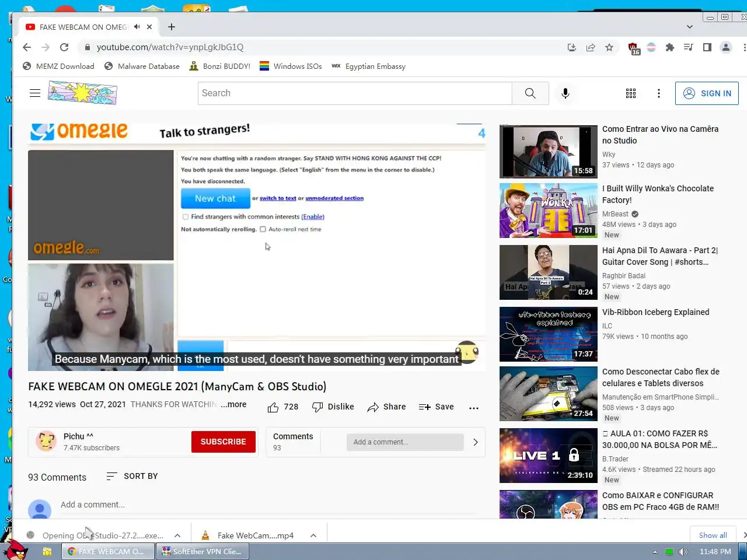
Task: Open Fake WebCam mp4 download options arrow
Action: click(x=313, y=535)
